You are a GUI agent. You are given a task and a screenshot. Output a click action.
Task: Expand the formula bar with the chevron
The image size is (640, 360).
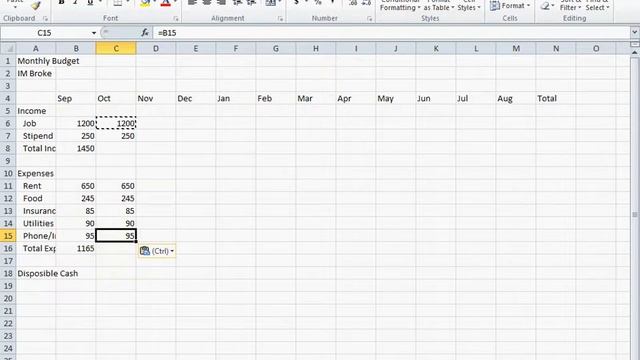(634, 32)
